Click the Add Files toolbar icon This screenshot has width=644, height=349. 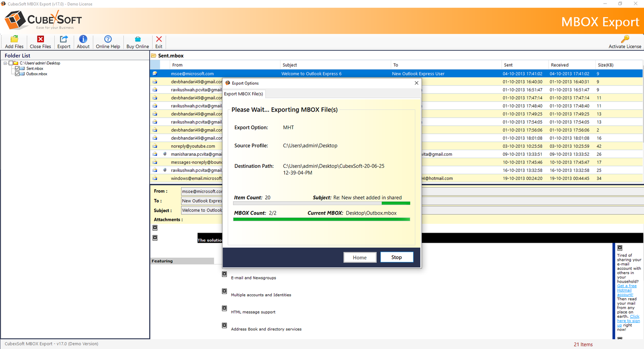click(14, 39)
